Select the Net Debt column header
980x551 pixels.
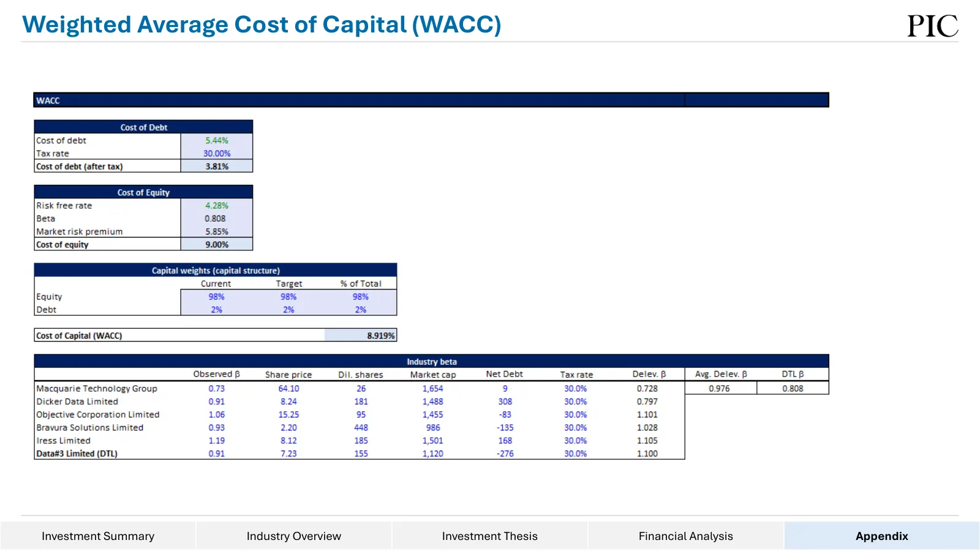505,374
